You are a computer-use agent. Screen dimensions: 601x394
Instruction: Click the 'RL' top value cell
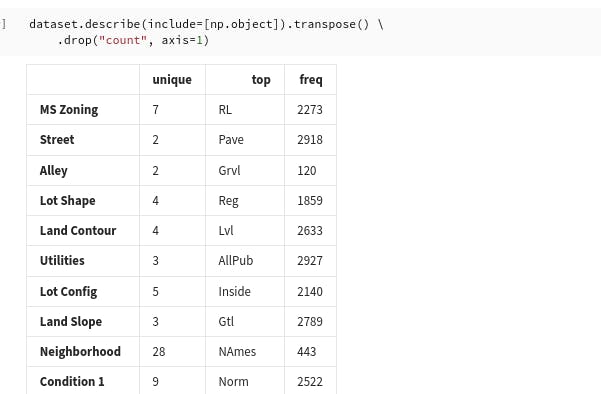(245, 110)
